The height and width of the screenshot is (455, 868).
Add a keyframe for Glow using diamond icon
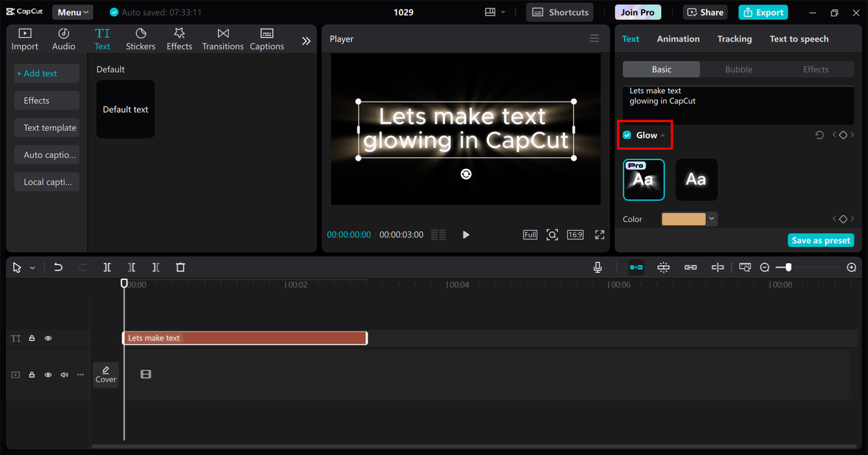coord(843,135)
